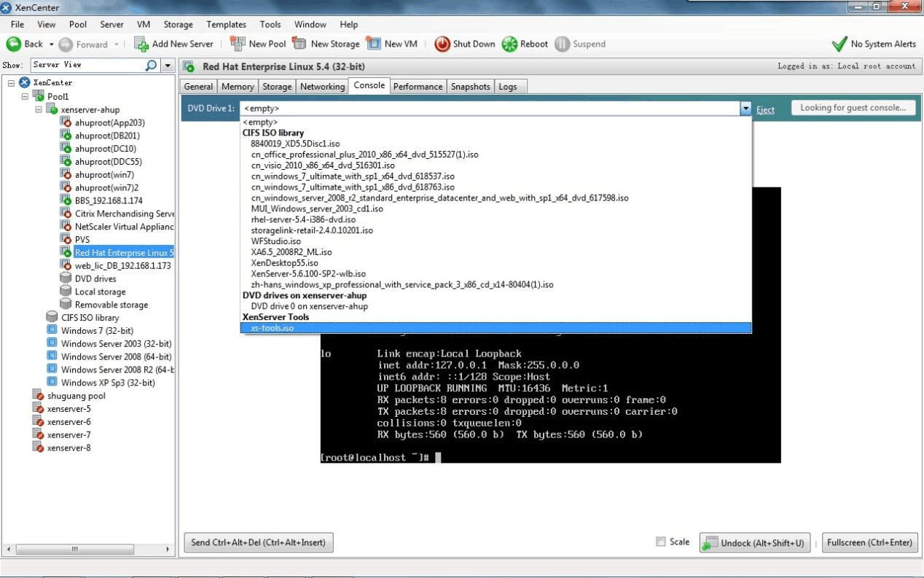
Task: Click the Fullscreen (Ctrl+Enter) button
Action: [869, 542]
